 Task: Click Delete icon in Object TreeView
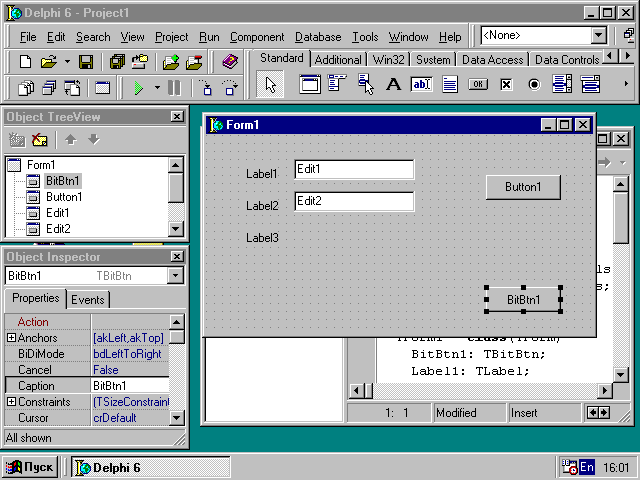[x=40, y=140]
